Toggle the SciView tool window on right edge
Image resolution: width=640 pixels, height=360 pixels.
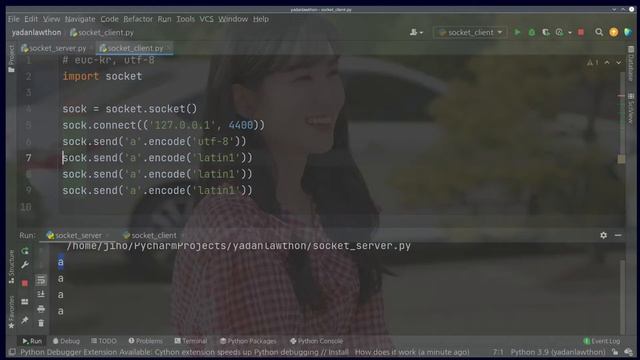[x=631, y=108]
